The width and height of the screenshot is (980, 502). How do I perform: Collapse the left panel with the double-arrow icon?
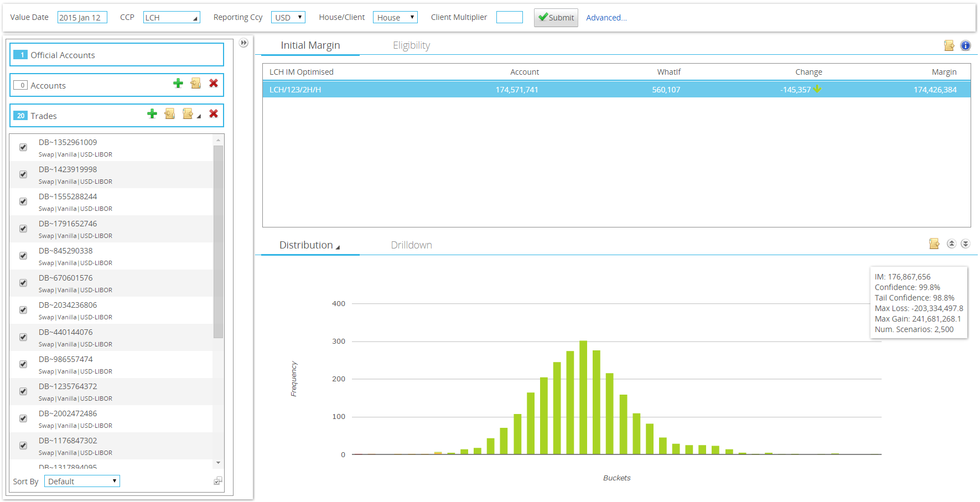pyautogui.click(x=243, y=43)
